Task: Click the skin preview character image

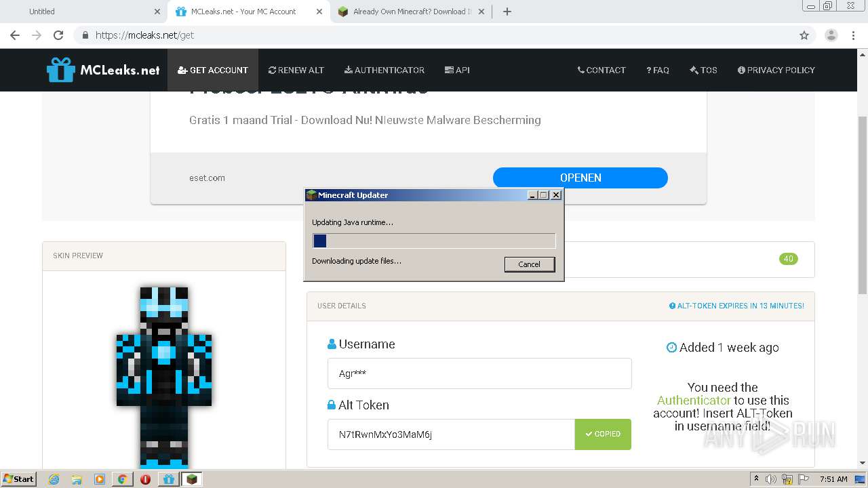Action: tap(164, 377)
